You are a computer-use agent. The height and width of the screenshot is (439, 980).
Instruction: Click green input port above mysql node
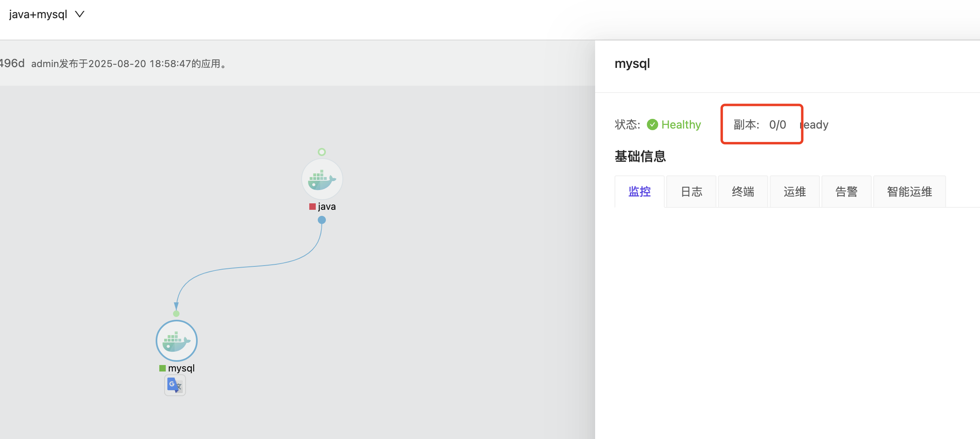coord(176,314)
